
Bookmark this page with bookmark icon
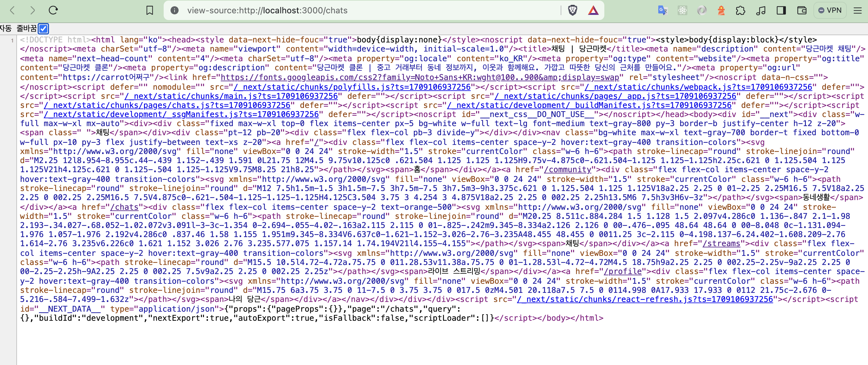pos(150,10)
